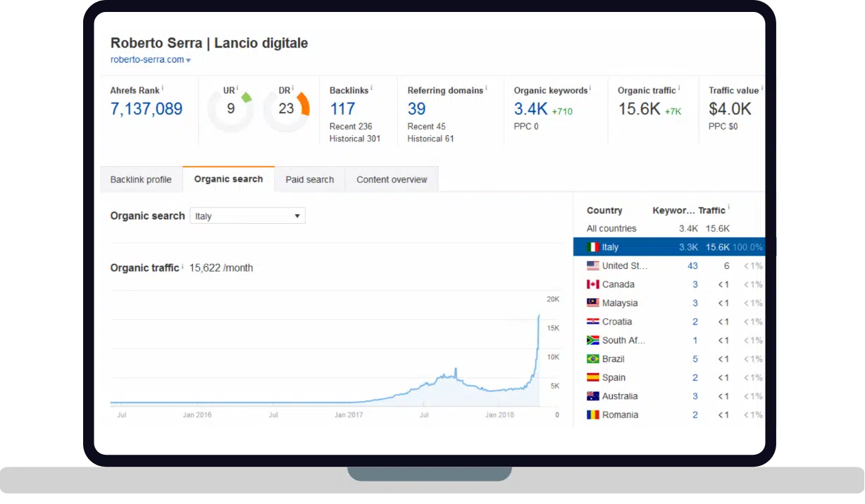Click the info icon beside Referring domains
Image resolution: width=865 pixels, height=504 pixels.
click(487, 88)
